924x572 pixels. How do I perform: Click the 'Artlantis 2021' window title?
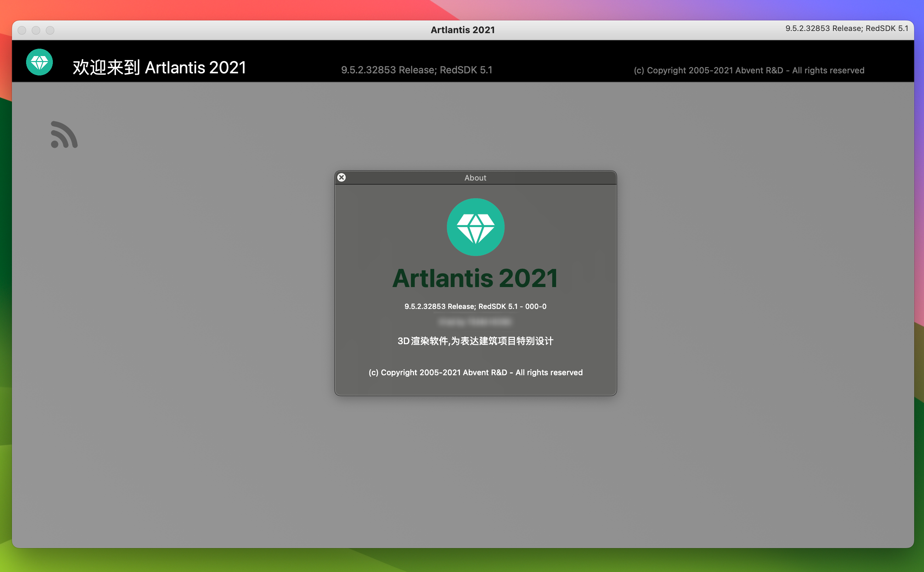(463, 30)
